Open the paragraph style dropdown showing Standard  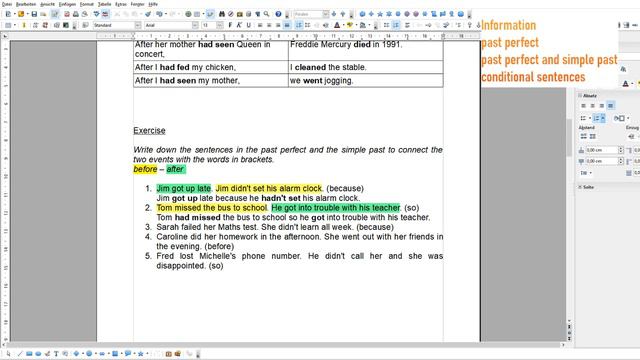pyautogui.click(x=138, y=25)
